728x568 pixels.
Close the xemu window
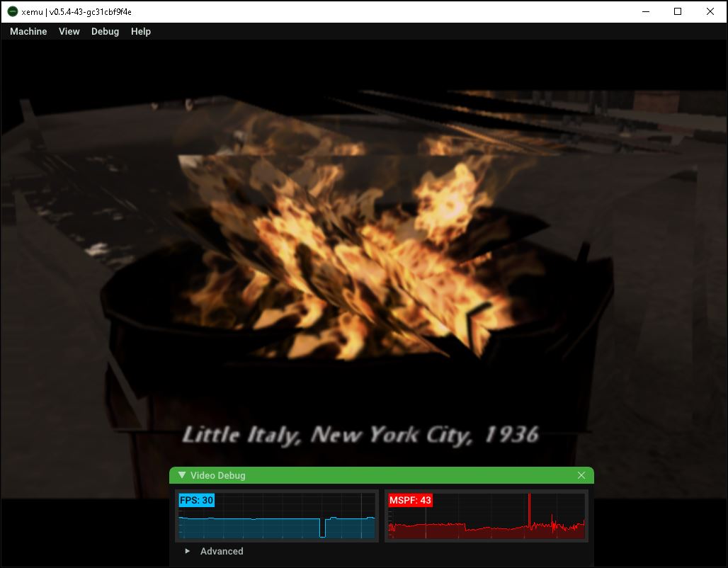(710, 11)
